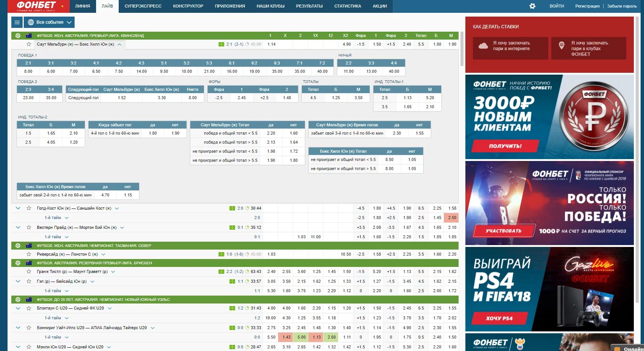
Task: Open the КОНСТРУКТОР tab
Action: tap(188, 6)
